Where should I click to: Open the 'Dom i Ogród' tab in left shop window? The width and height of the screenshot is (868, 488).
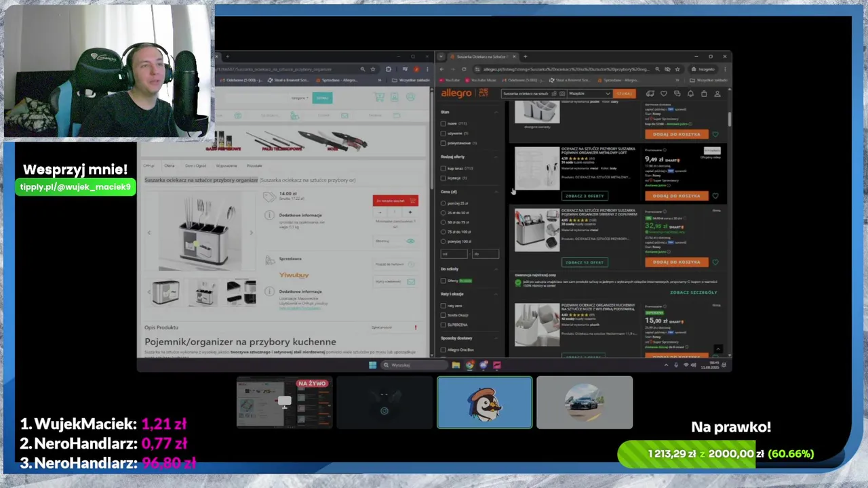(x=195, y=165)
